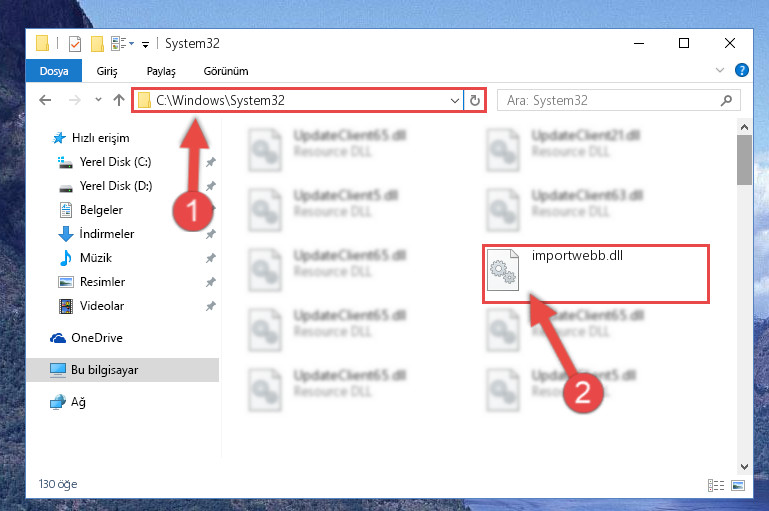Unpin Yerel Disk (C:) via its pin icon
The width and height of the screenshot is (769, 511).
click(x=210, y=162)
